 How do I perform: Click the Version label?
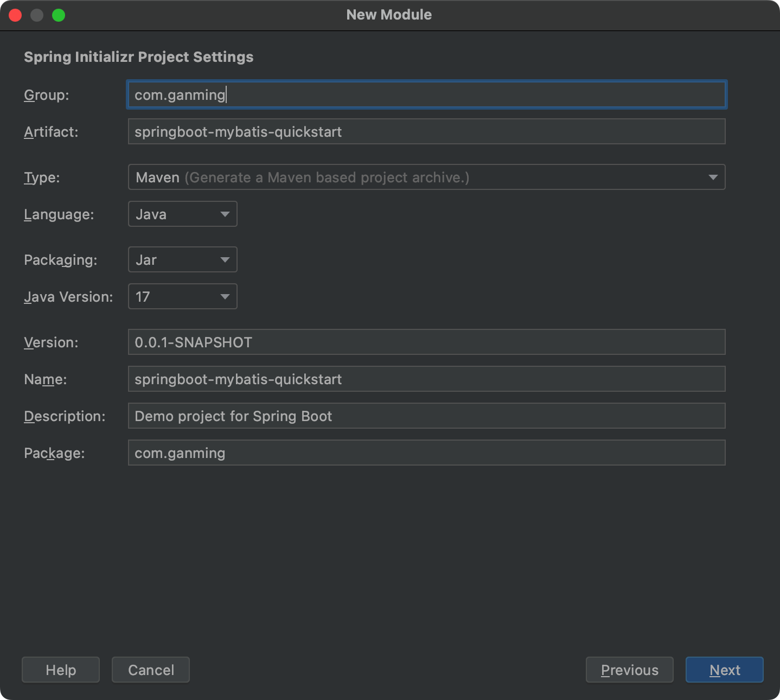pyautogui.click(x=51, y=342)
